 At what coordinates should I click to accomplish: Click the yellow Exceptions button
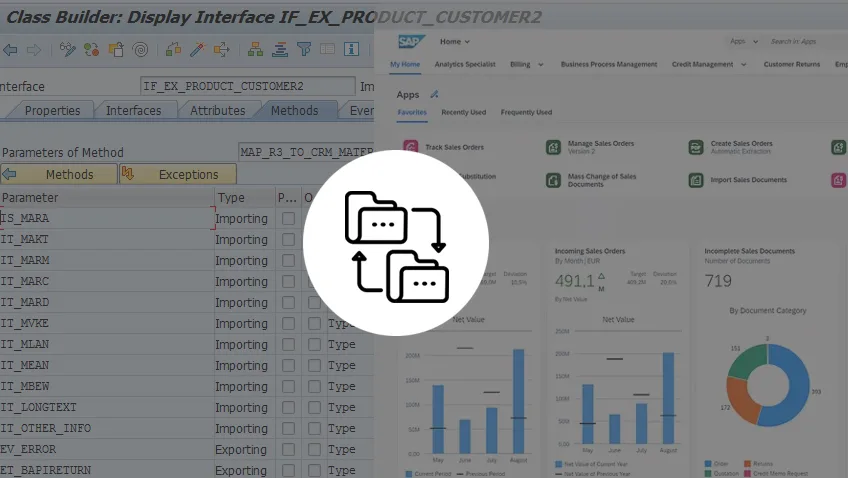(178, 174)
